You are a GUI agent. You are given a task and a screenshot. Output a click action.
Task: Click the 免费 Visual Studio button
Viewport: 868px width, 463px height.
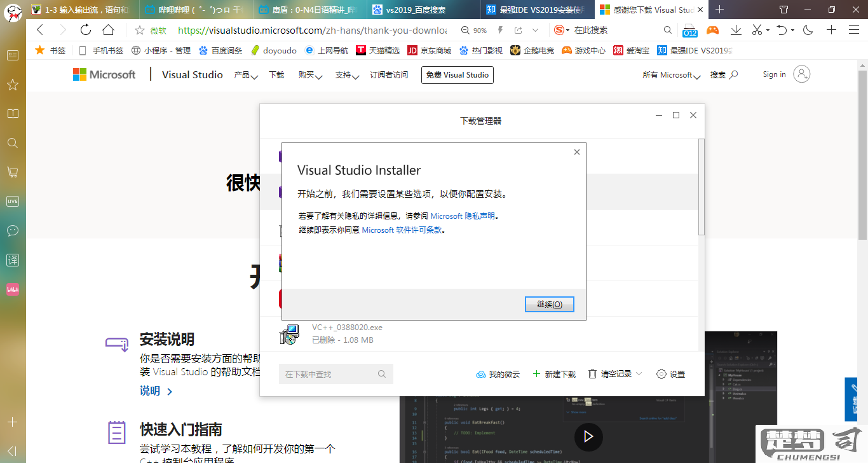[458, 75]
